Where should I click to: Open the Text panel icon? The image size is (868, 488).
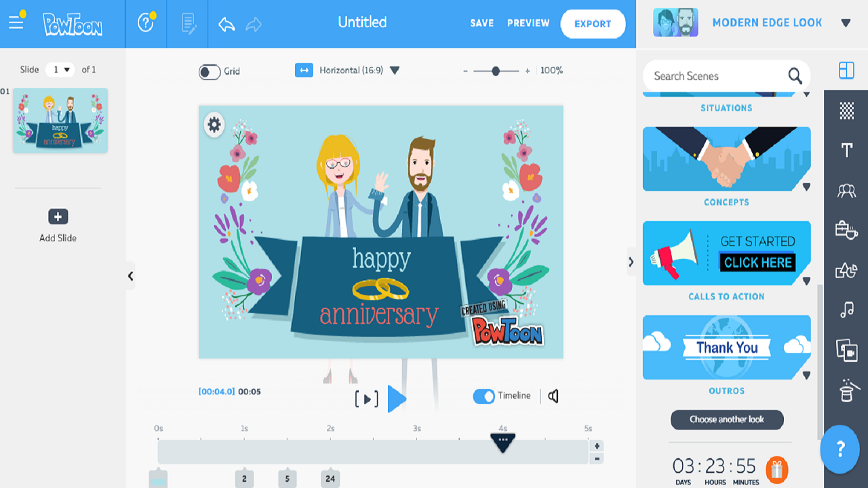[846, 150]
